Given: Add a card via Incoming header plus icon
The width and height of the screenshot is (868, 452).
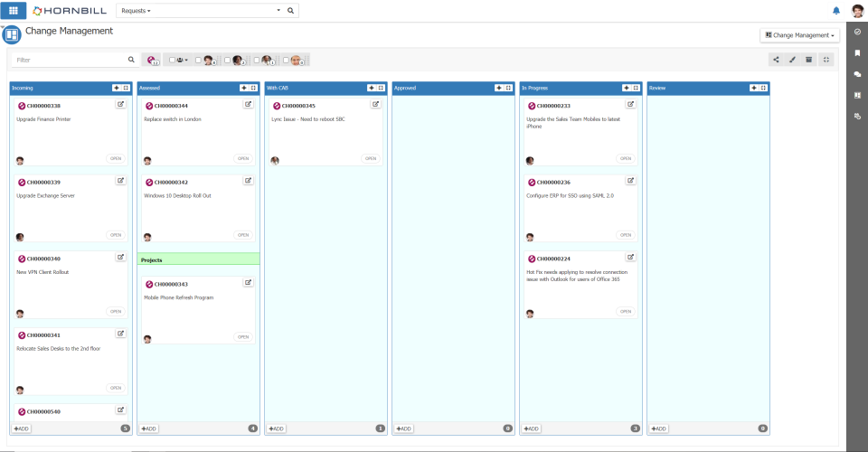Looking at the screenshot, I should click(117, 88).
